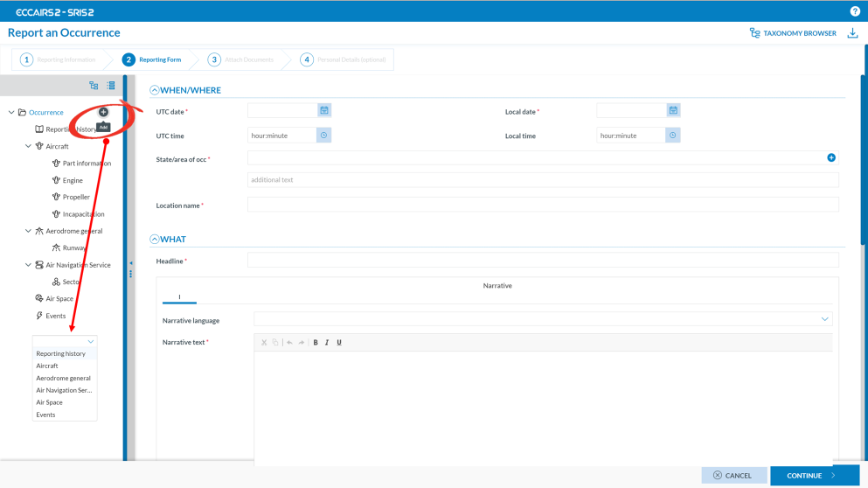This screenshot has height=488, width=868.
Task: Switch to list view icon in sidebar
Action: click(111, 86)
